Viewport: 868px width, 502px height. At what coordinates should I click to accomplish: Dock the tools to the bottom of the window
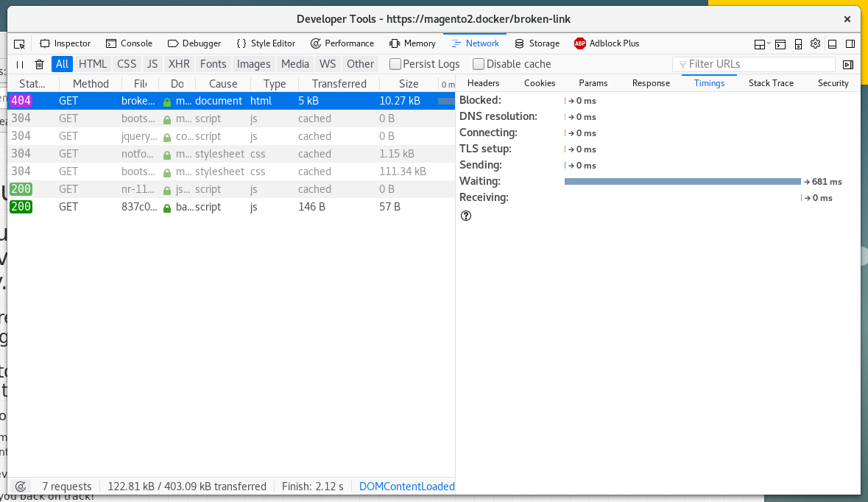coord(832,43)
